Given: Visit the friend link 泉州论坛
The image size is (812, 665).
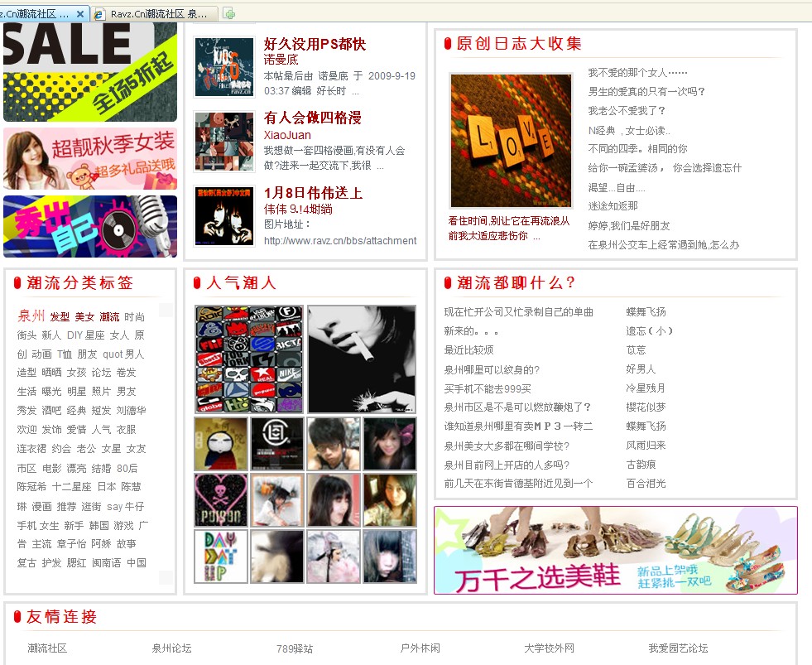Looking at the screenshot, I should point(171,648).
